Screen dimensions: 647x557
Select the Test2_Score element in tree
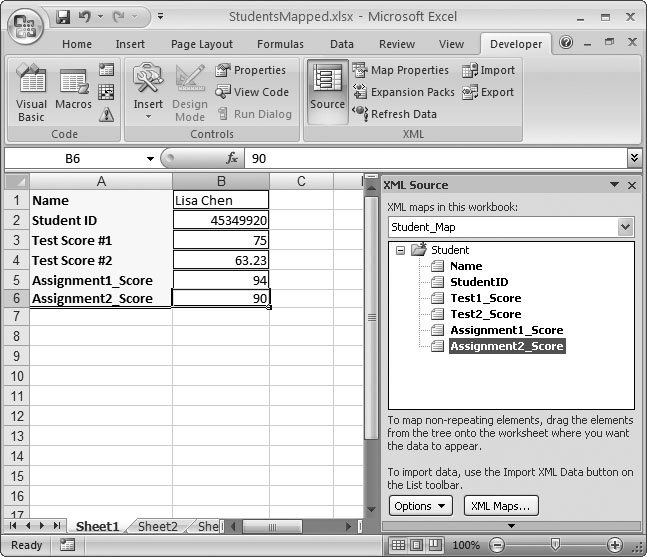pos(485,314)
